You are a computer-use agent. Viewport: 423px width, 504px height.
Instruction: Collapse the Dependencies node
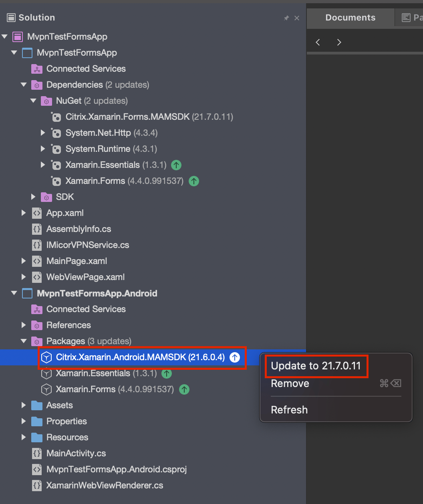(x=23, y=85)
